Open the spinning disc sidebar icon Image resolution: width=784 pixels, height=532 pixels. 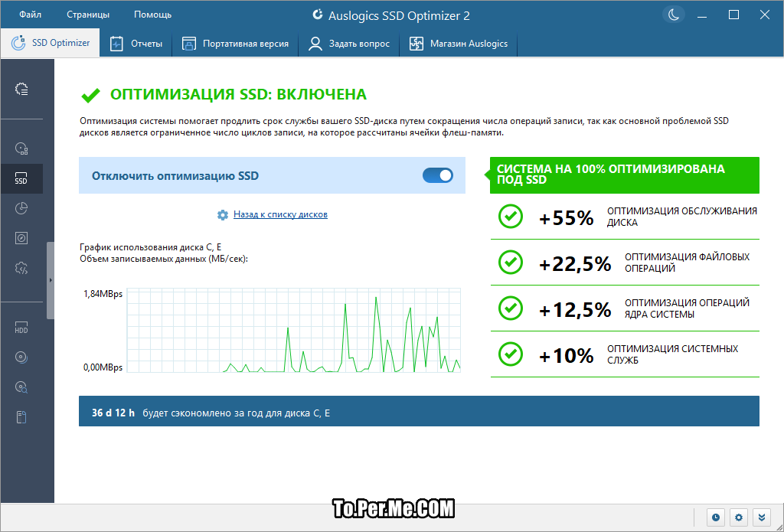click(x=21, y=357)
